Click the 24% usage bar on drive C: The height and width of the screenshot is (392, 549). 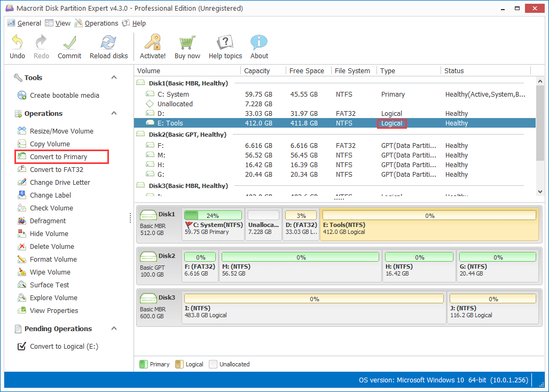point(213,215)
